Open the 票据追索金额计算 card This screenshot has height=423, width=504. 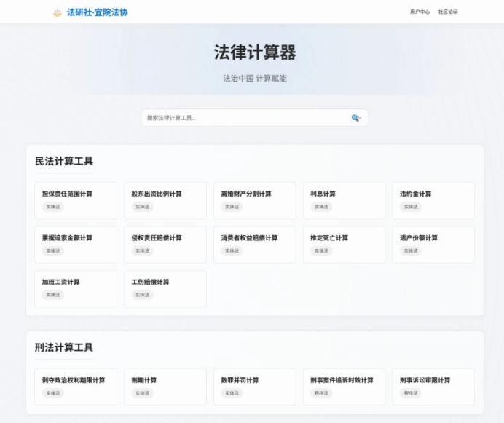click(75, 245)
